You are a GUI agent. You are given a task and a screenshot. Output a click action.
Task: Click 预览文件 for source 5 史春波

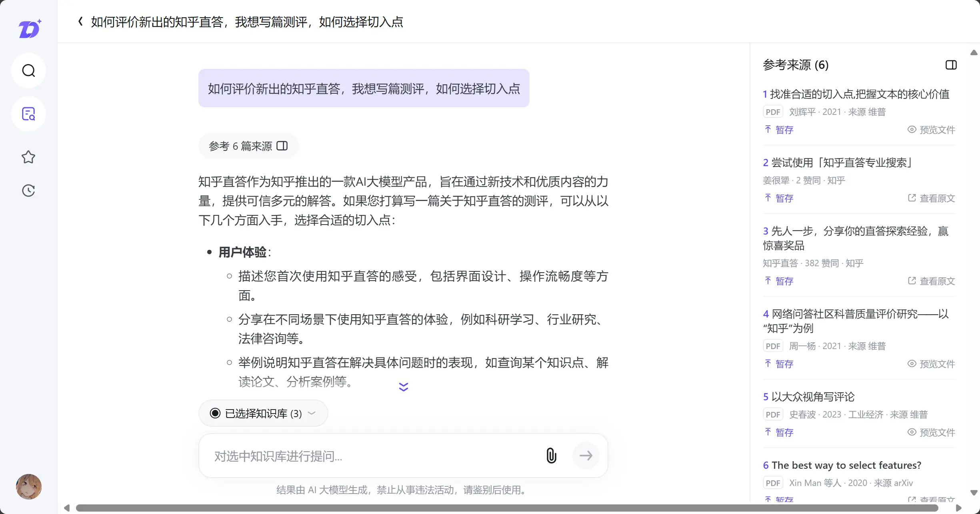coord(931,432)
